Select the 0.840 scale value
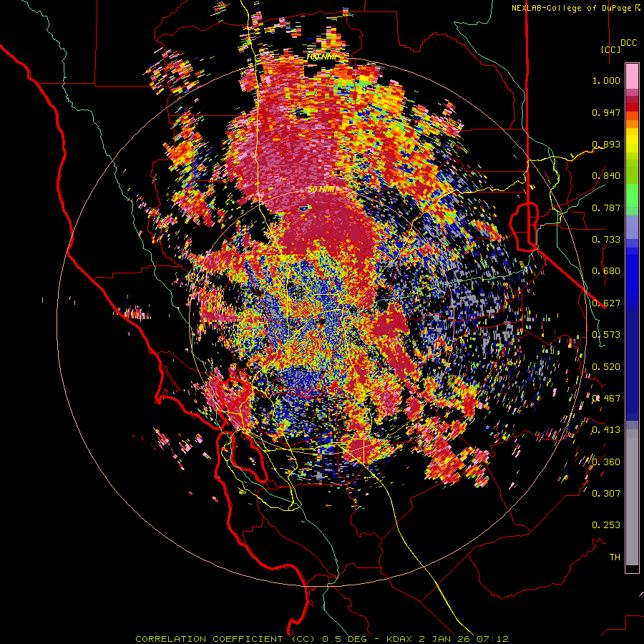Screen dimensions: 644x644 [x=606, y=176]
